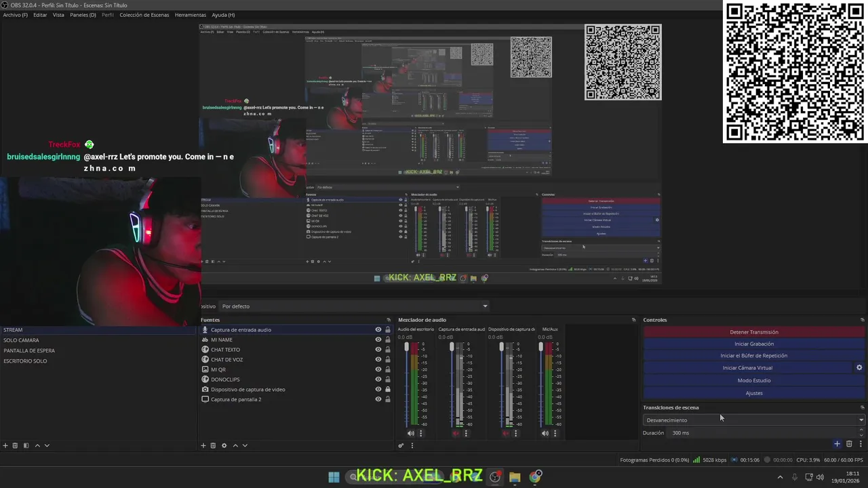Screen dimensions: 868x488
Task: Undock the Transiciones de escena panel
Action: click(x=862, y=407)
